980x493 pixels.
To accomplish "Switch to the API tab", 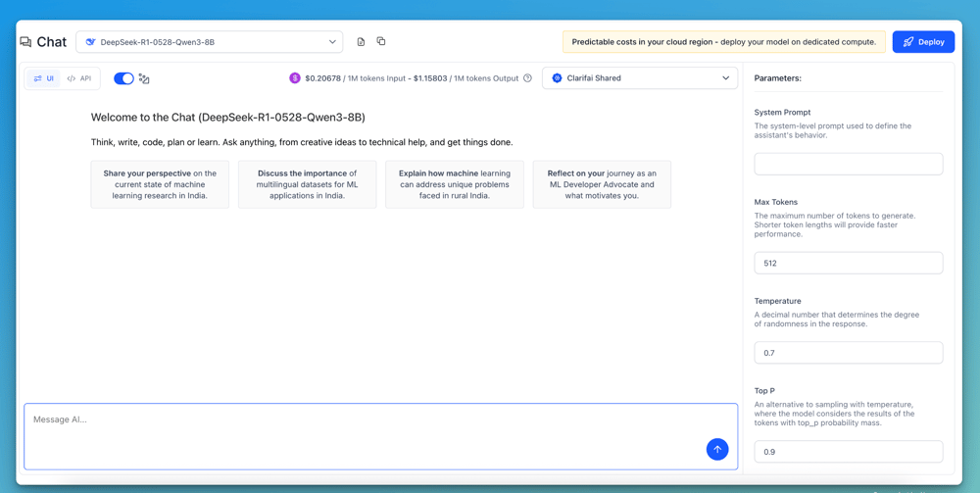I will [x=79, y=78].
